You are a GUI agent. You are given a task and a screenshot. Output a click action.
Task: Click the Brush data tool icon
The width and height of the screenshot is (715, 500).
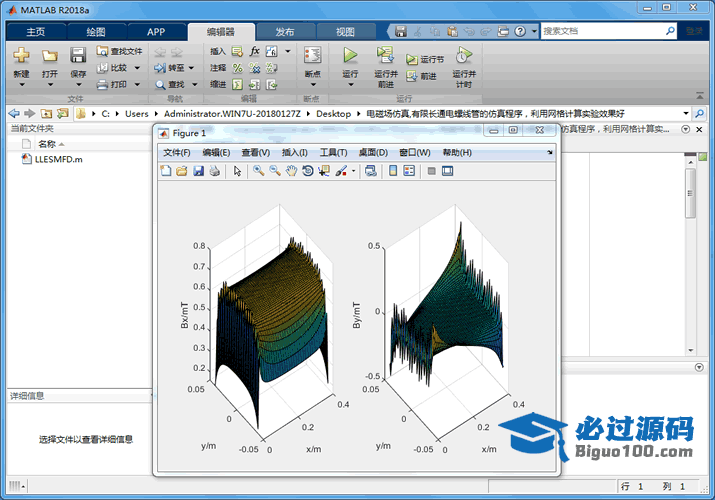click(341, 171)
